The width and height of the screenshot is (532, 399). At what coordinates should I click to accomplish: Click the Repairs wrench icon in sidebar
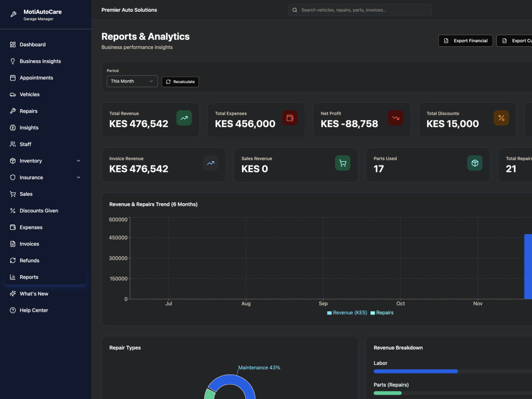[x=13, y=111]
